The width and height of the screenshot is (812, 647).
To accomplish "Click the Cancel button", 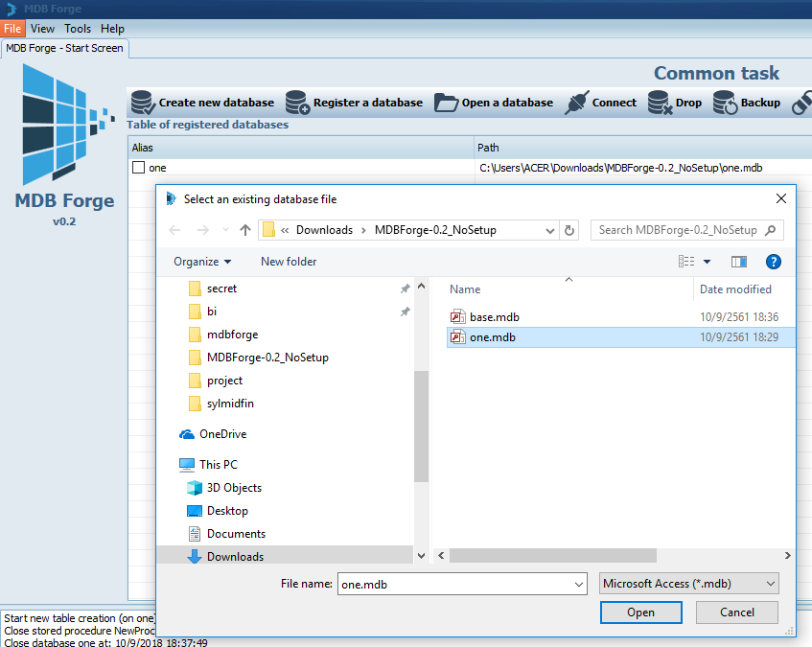I will click(736, 612).
